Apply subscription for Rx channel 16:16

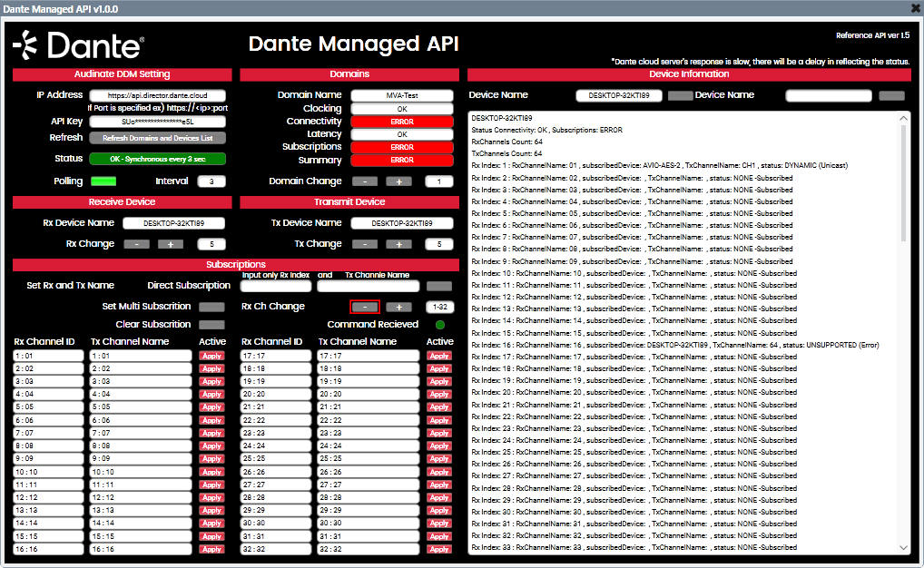[211, 549]
